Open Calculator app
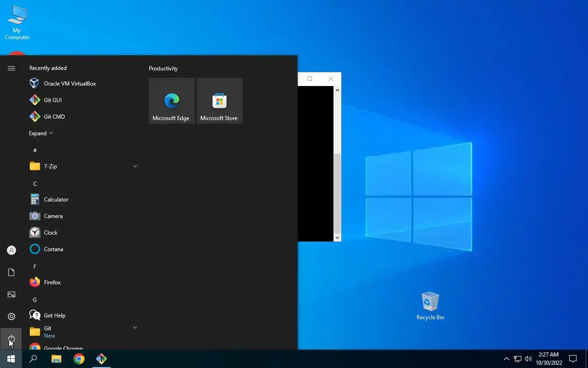Image resolution: width=588 pixels, height=368 pixels. (x=83, y=200)
